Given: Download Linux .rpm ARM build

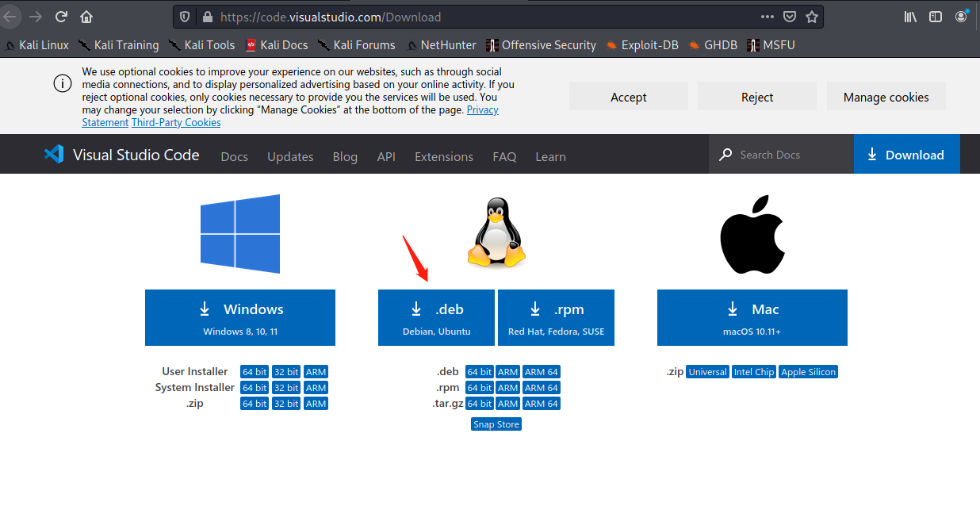Looking at the screenshot, I should pos(508,388).
